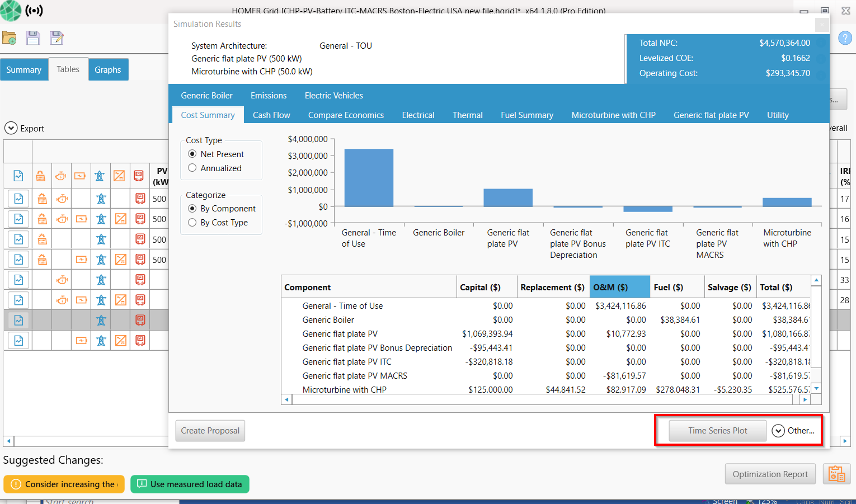This screenshot has width=856, height=504.
Task: Click the new project folder icon
Action: 10,38
